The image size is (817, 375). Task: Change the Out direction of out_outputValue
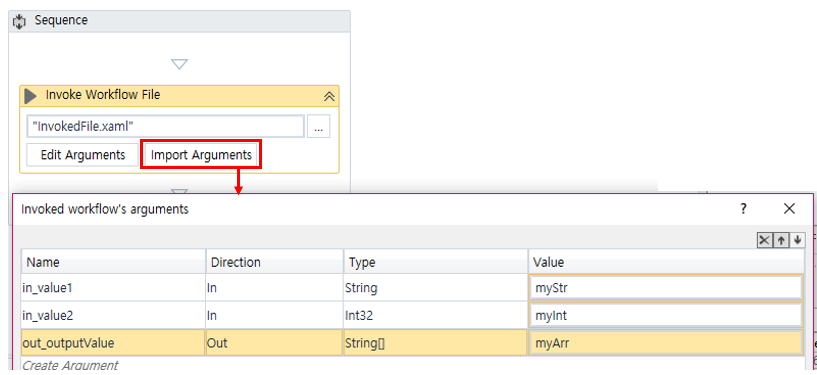tap(275, 343)
